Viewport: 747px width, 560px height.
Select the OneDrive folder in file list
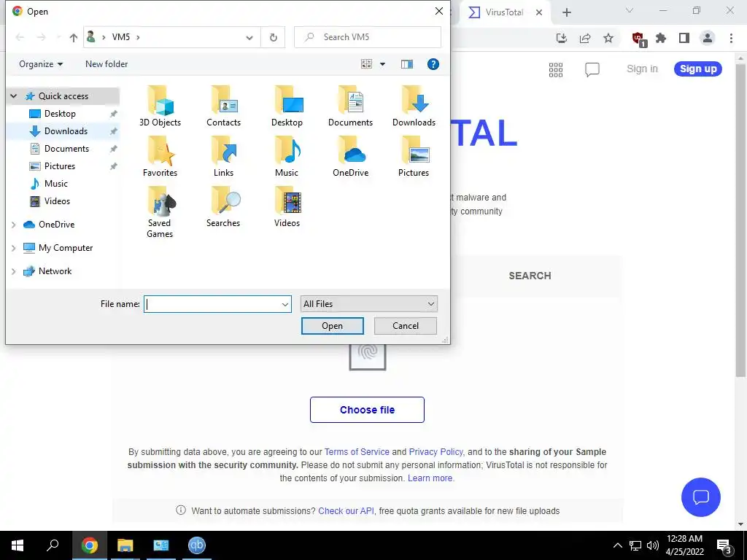350,157
